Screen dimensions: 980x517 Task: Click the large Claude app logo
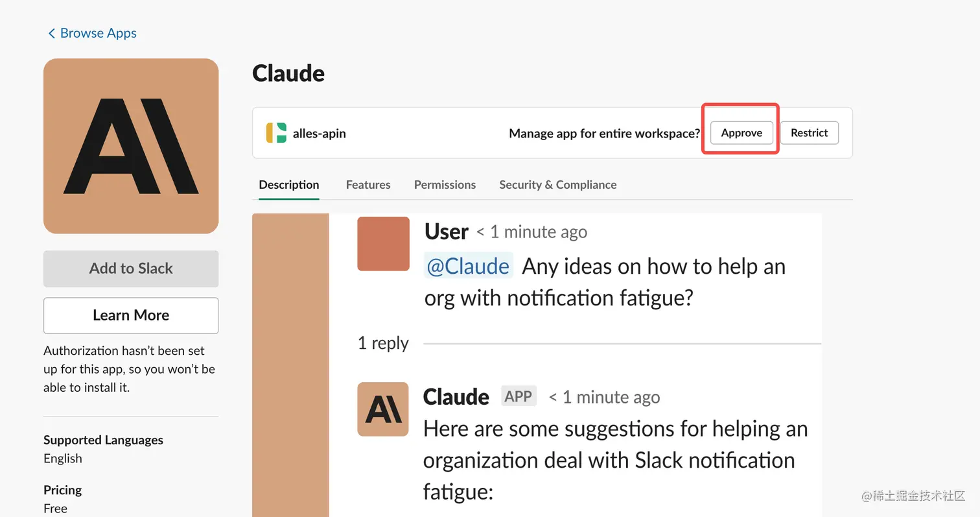(x=131, y=146)
